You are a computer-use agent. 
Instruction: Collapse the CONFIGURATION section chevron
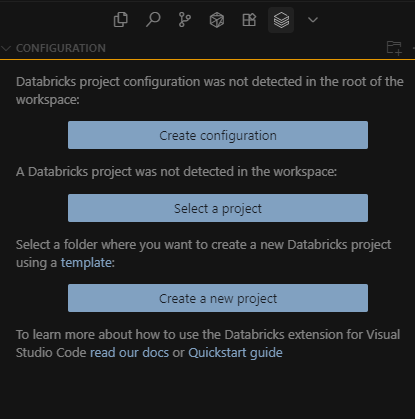[x=6, y=48]
